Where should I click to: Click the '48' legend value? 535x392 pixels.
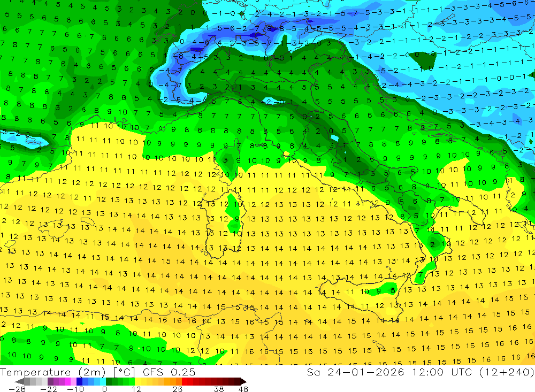click(243, 389)
